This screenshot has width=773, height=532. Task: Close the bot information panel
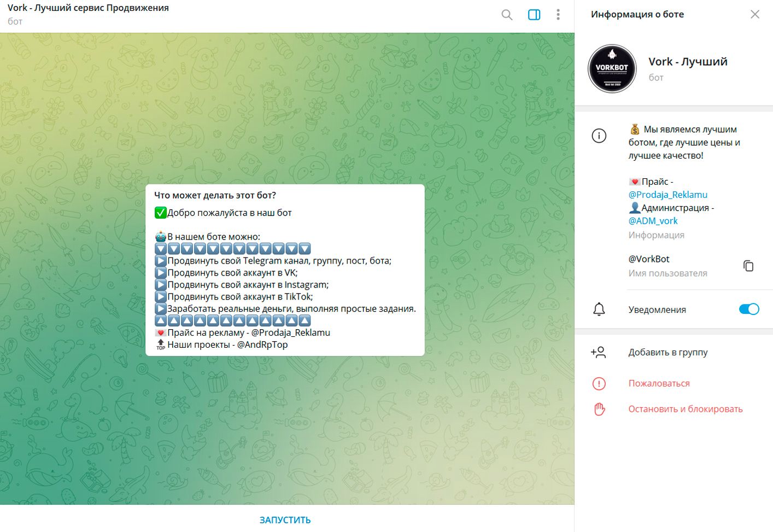pyautogui.click(x=755, y=14)
